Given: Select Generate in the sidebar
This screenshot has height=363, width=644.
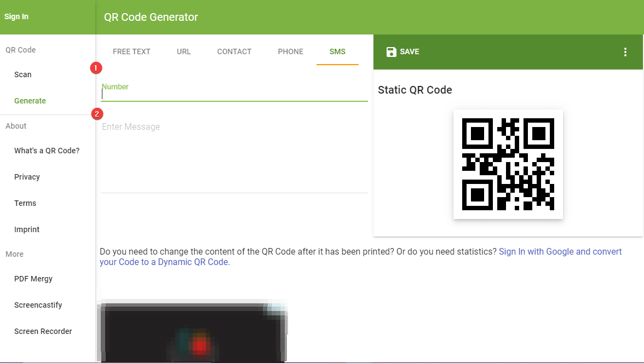Looking at the screenshot, I should pos(30,101).
